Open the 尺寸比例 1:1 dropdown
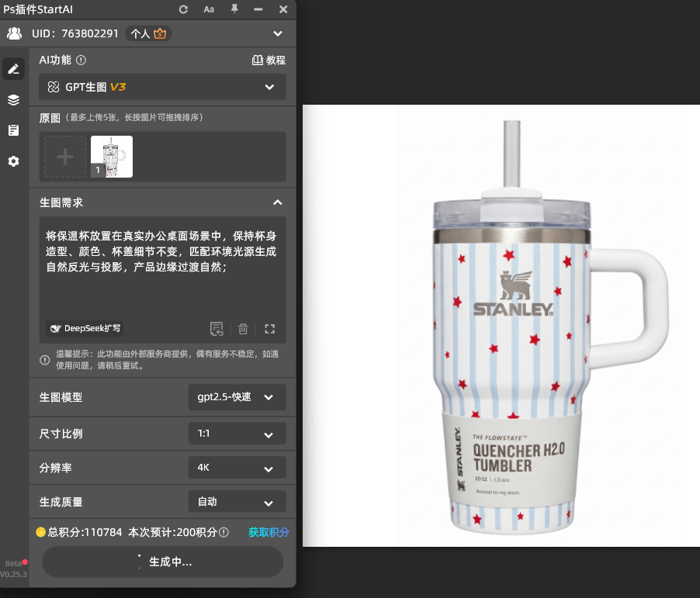700x598 pixels. 237,434
